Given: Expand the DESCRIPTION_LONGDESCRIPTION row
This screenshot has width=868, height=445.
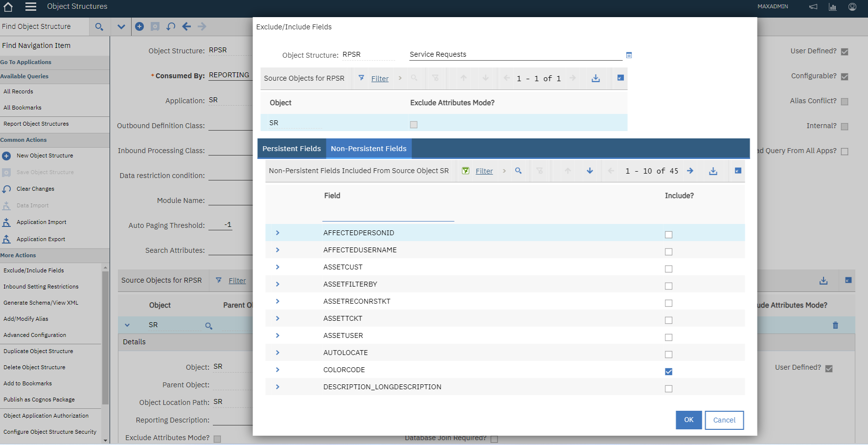Looking at the screenshot, I should pyautogui.click(x=277, y=387).
